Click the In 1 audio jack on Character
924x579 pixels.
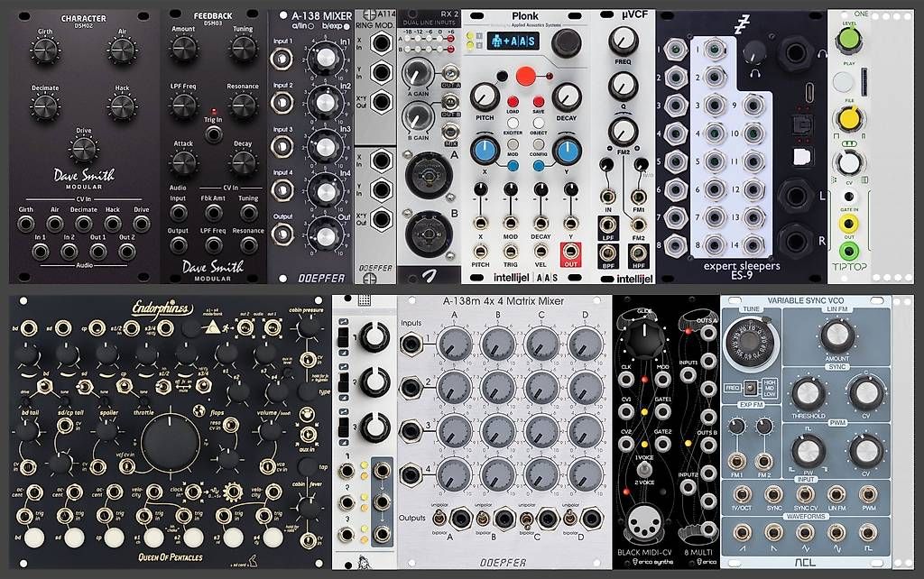(40, 252)
